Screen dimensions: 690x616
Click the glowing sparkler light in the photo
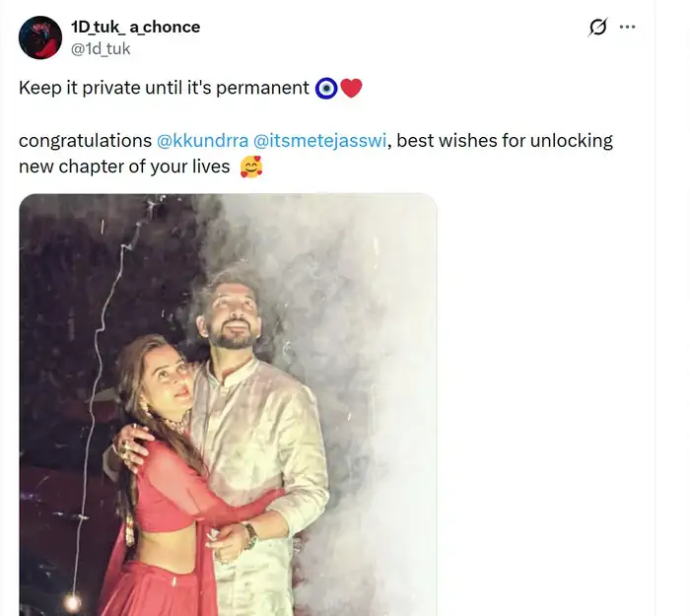73,599
